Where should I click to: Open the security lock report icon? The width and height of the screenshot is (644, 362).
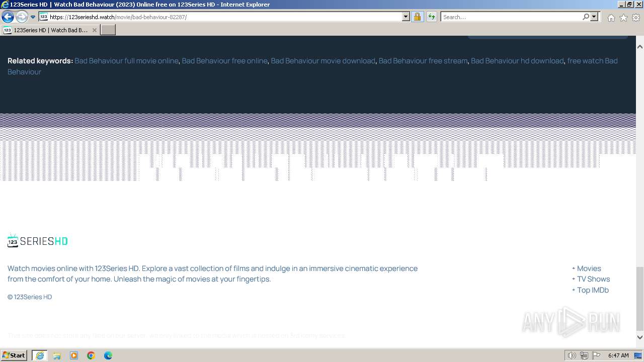pos(417,17)
